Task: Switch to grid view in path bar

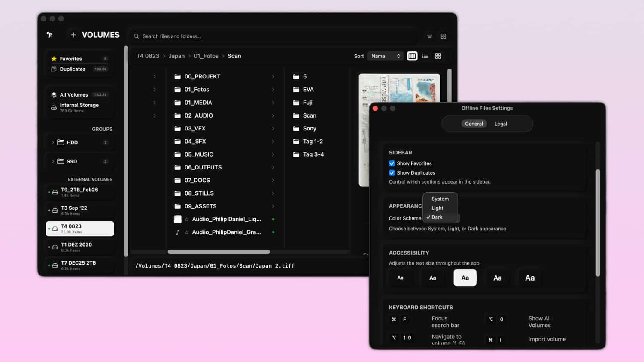Action: [438, 56]
